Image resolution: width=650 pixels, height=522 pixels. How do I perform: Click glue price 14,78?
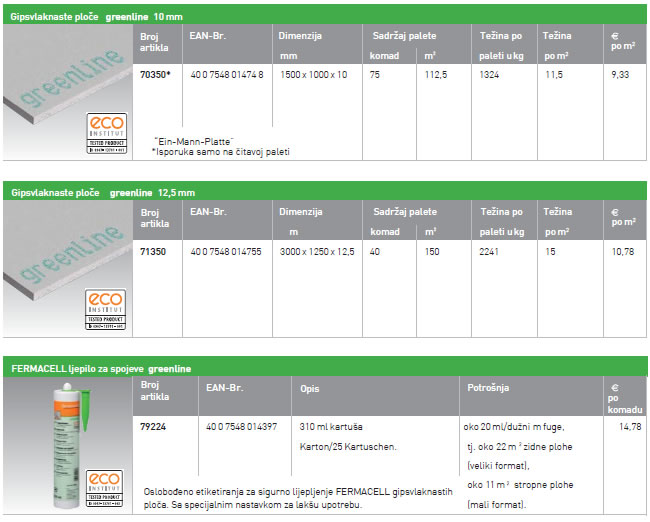630,427
